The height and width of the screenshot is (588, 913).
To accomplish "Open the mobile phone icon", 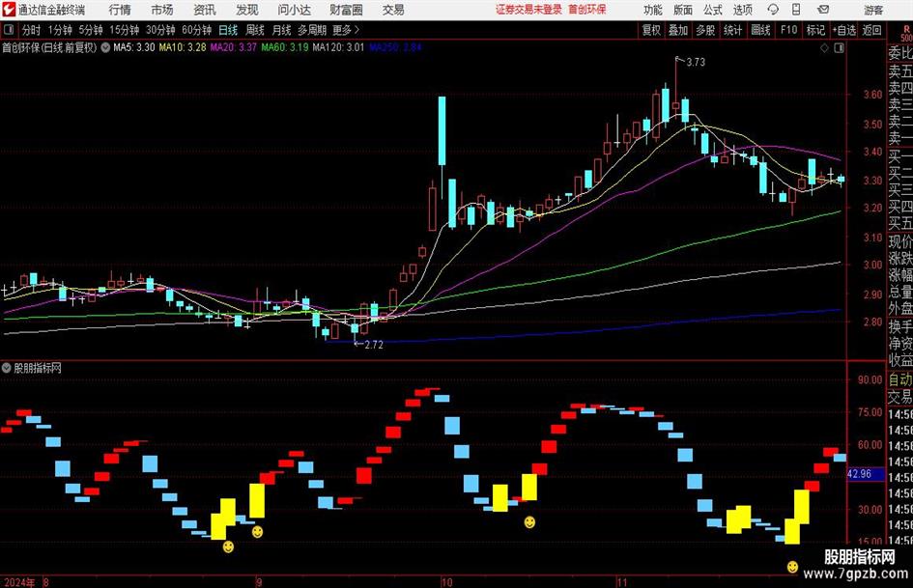I will point(796,10).
